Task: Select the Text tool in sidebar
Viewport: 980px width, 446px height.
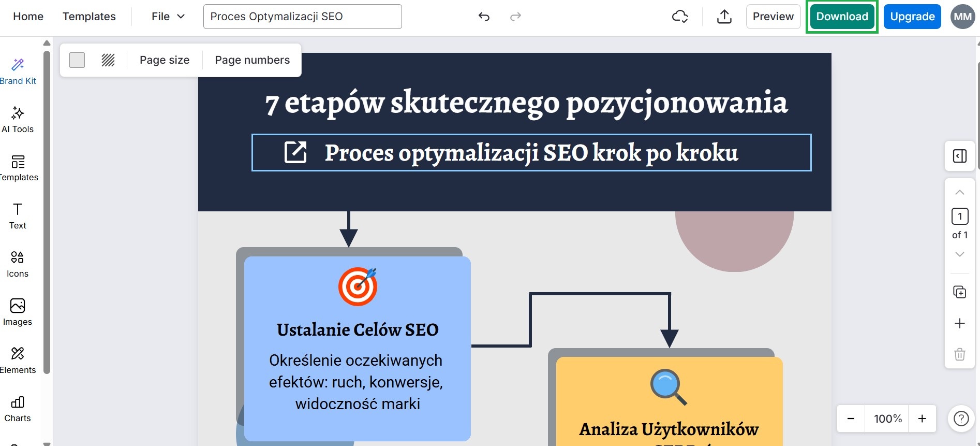Action: tap(18, 216)
